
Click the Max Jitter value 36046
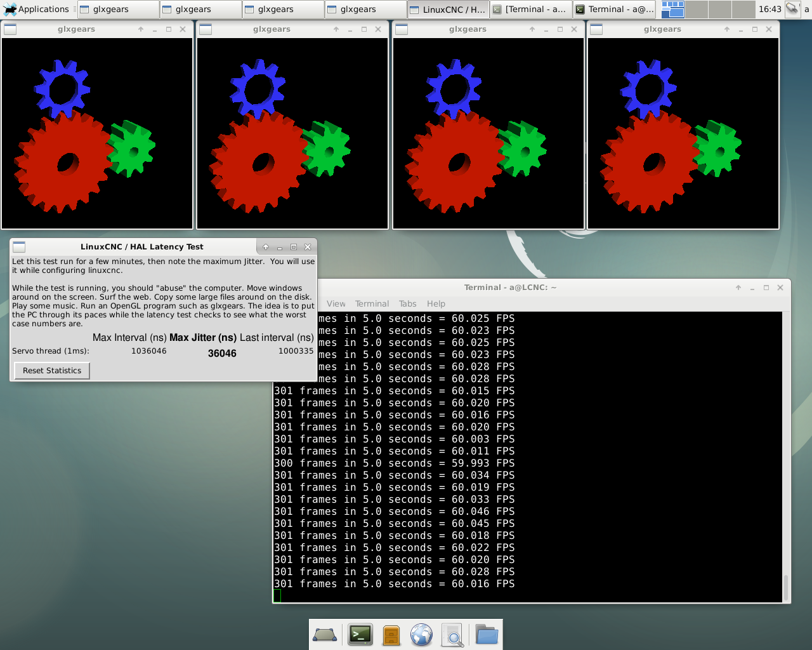coord(222,354)
